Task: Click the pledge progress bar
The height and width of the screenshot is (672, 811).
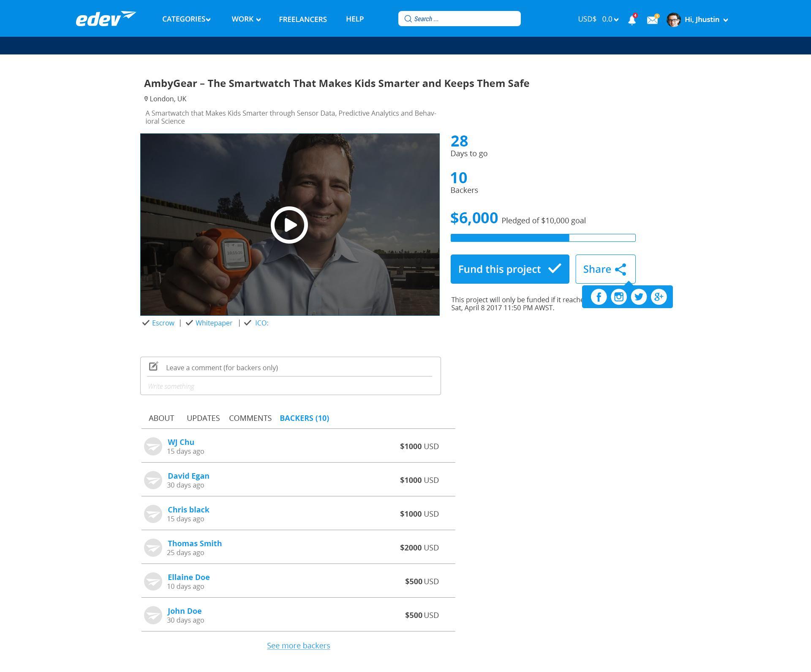Action: coord(543,238)
